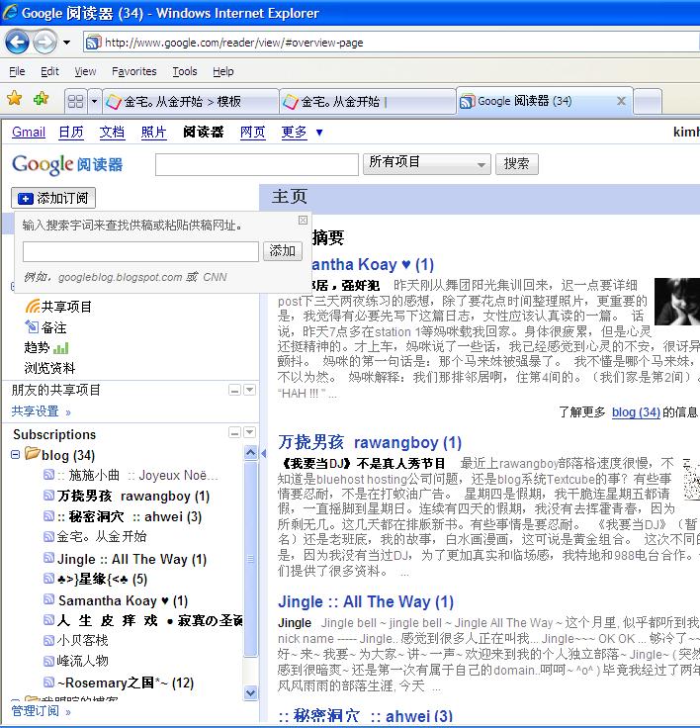Open 共享设置 sharing settings link
The height and width of the screenshot is (728, 700).
(x=41, y=411)
